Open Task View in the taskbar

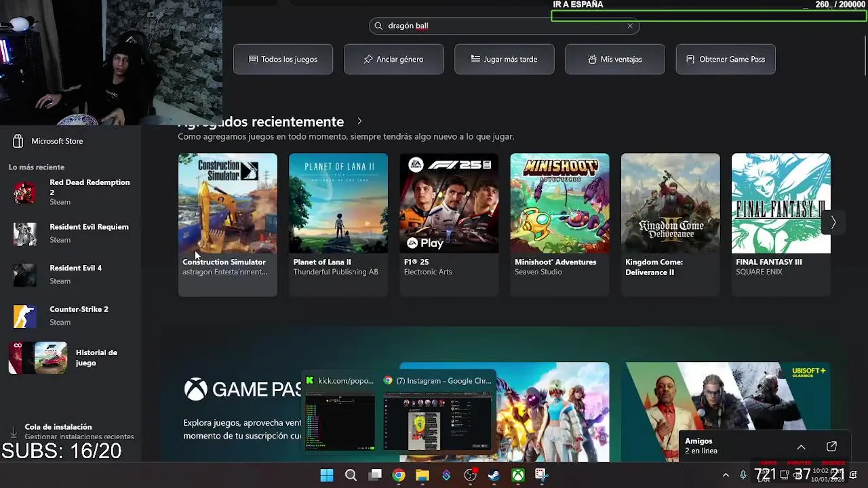(x=375, y=475)
